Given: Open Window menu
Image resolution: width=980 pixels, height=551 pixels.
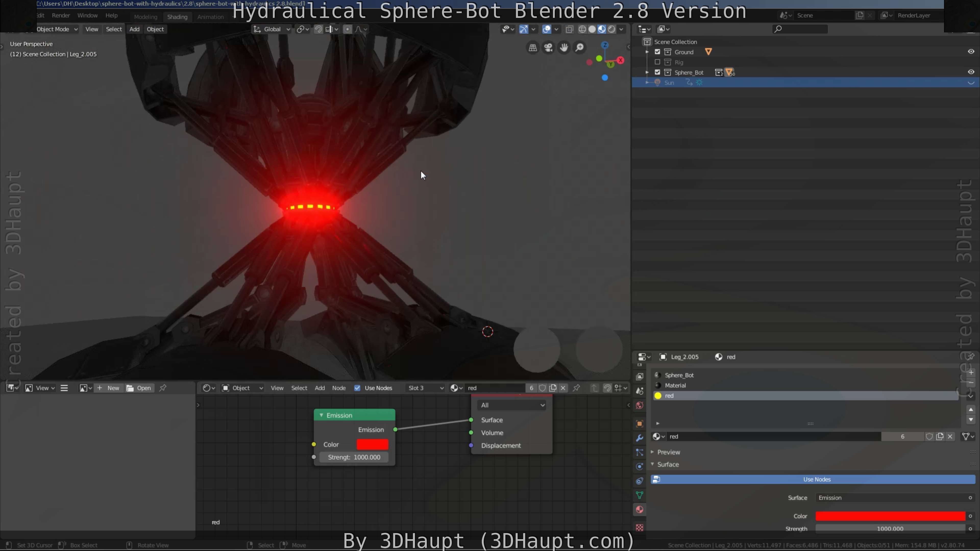Looking at the screenshot, I should 88,16.
